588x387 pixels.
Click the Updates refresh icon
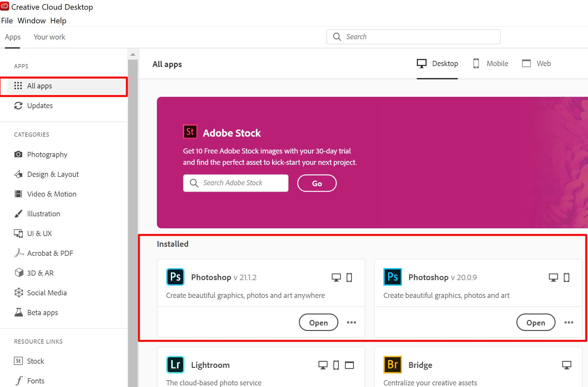18,106
